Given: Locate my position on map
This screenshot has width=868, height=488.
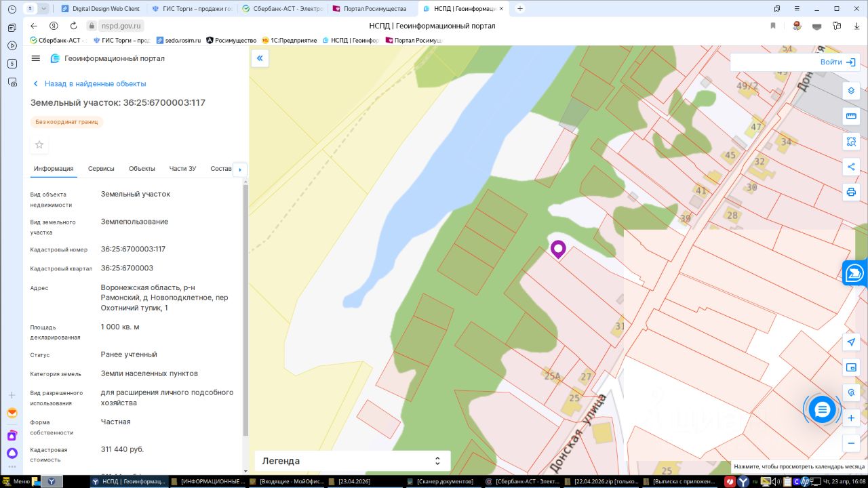Looking at the screenshot, I should click(x=851, y=342).
